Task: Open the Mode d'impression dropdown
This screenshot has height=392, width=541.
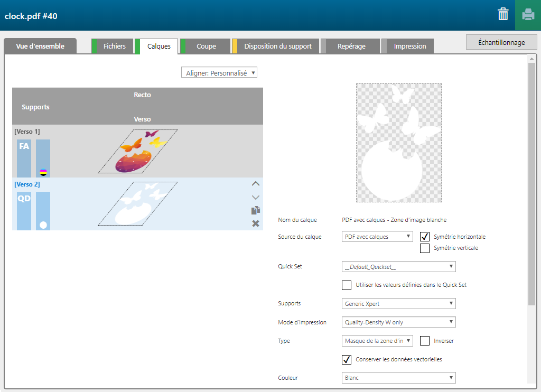Action: click(398, 322)
